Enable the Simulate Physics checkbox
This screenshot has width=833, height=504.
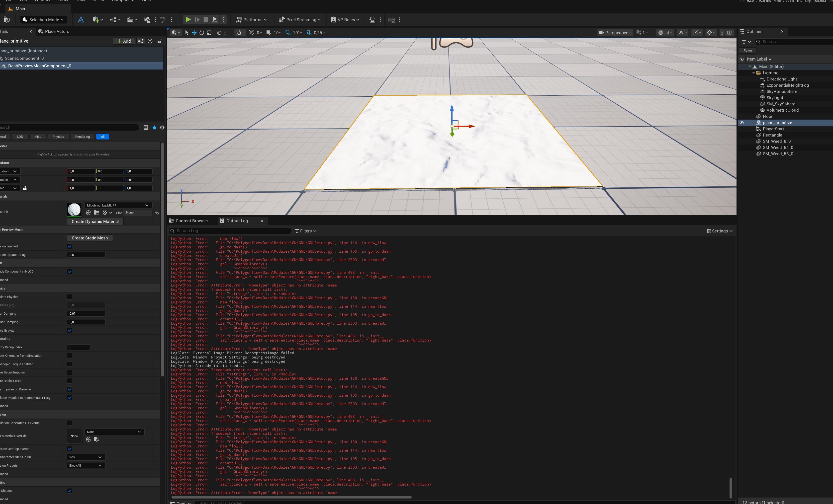pos(70,297)
